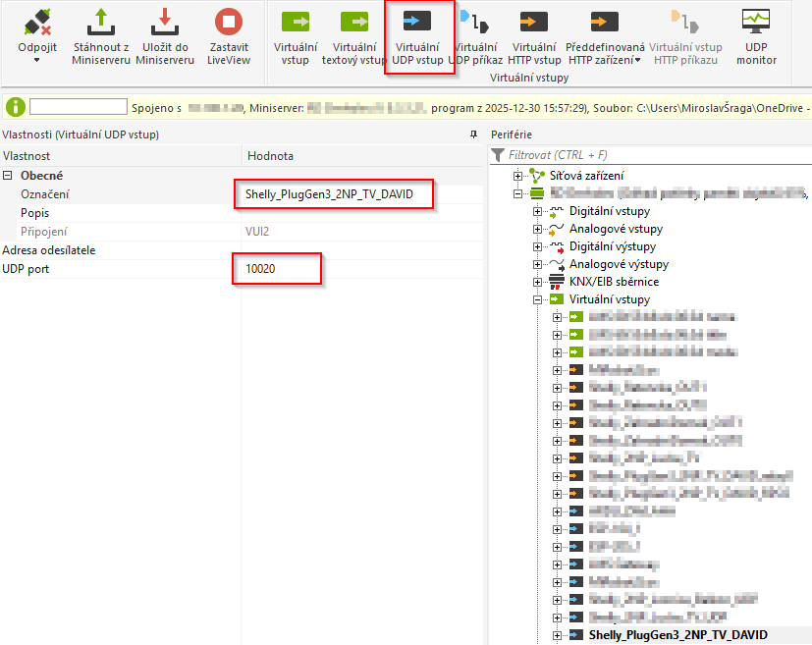812x645 pixels.
Task: Collapse the Virtuální vstupy tree node
Action: coord(537,299)
